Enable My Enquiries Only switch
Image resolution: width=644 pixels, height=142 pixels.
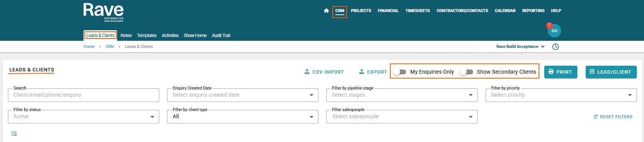point(400,72)
